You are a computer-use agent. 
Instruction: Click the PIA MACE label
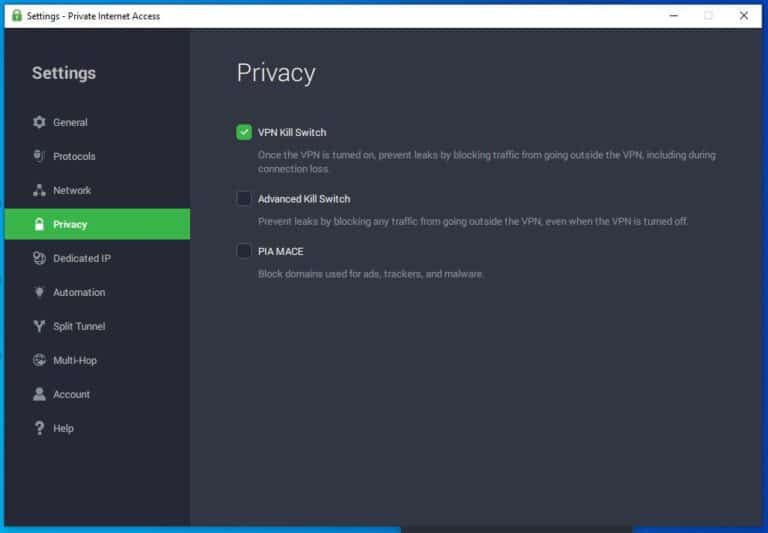(x=281, y=251)
